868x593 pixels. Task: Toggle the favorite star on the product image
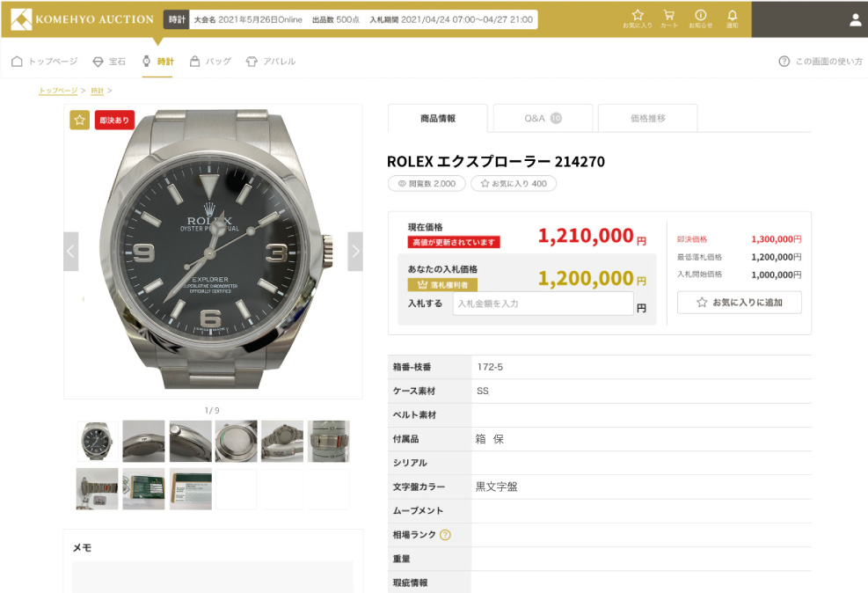click(x=80, y=121)
